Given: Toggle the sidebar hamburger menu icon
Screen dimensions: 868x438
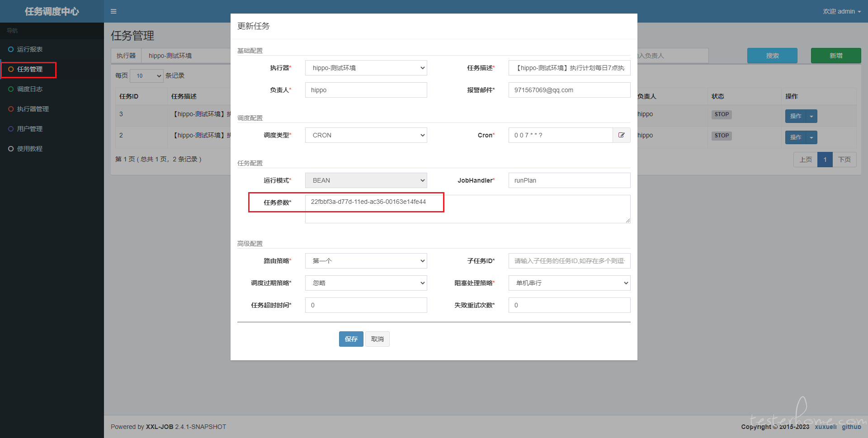Looking at the screenshot, I should coord(113,11).
